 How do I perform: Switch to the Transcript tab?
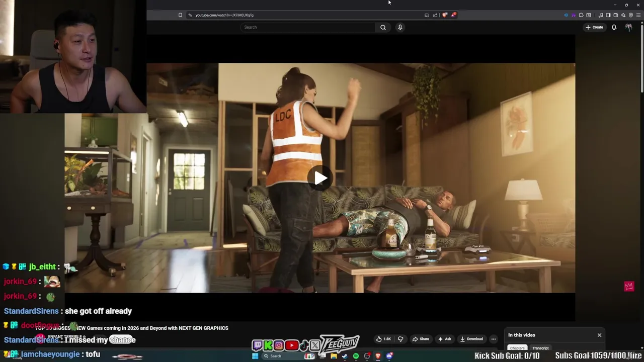[540, 348]
